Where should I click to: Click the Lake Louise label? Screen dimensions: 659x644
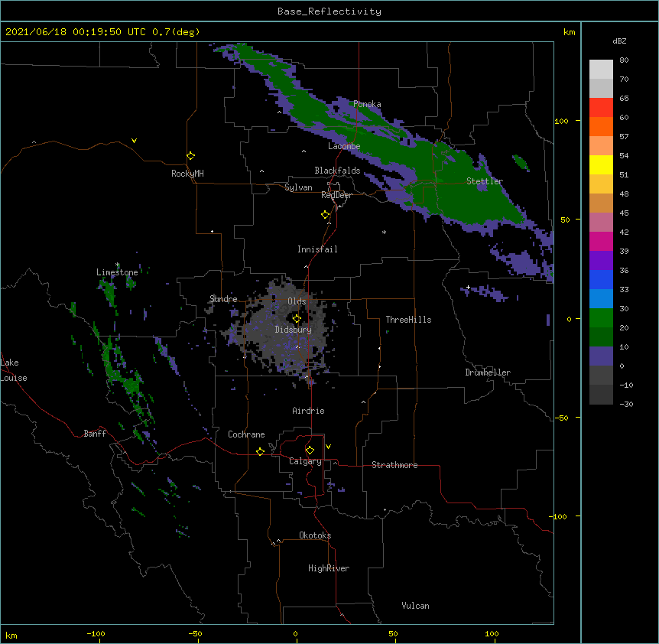point(14,370)
